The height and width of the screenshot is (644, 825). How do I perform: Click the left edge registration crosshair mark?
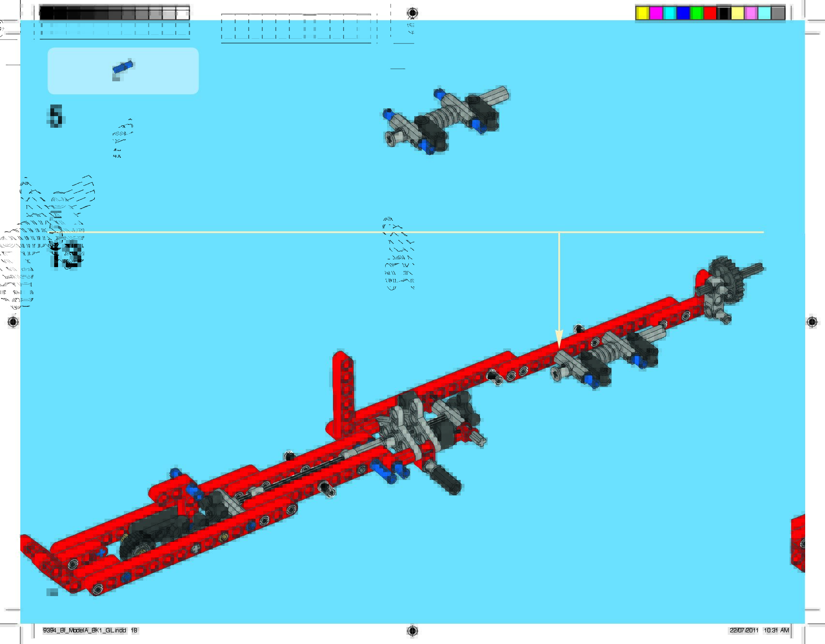(x=13, y=322)
